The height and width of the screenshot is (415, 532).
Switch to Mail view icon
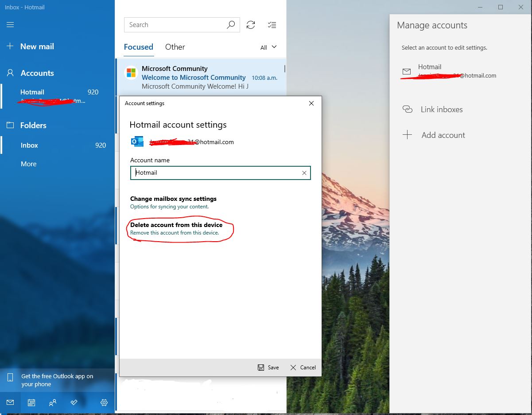[10, 403]
